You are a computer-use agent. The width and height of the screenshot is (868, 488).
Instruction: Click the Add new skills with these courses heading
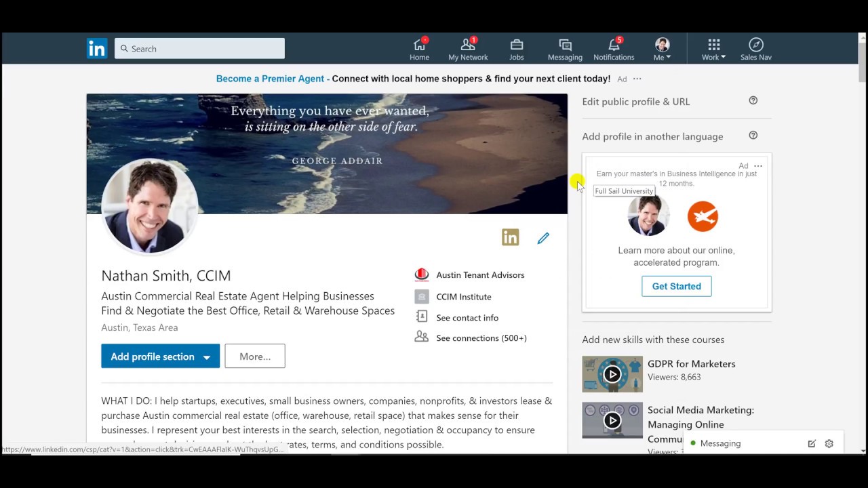653,340
